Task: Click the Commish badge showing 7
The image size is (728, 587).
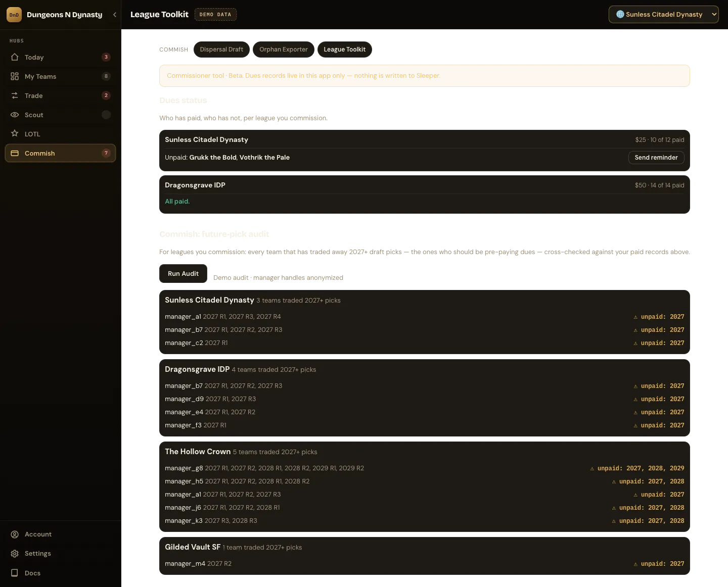Action: tap(106, 153)
